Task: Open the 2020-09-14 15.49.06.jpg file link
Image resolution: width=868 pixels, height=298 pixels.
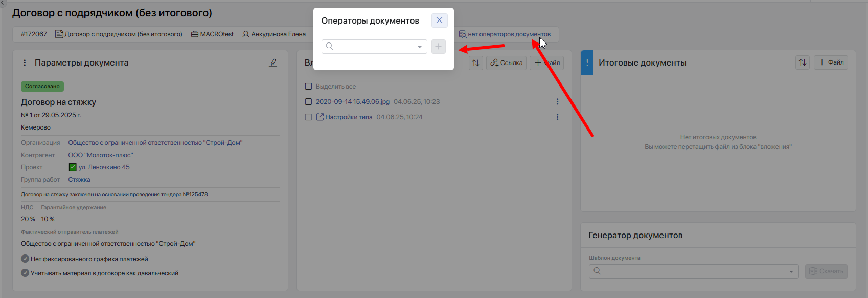Action: tap(352, 102)
